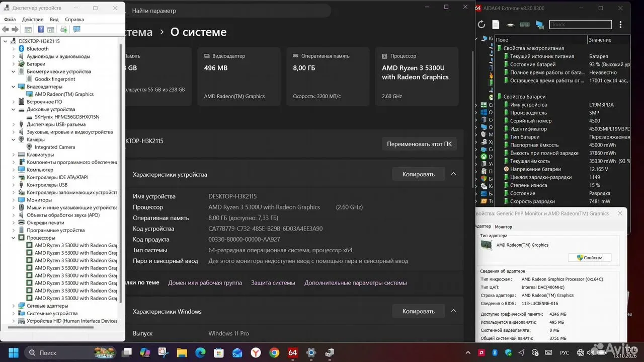
Task: Expand Bluetooth node in Device Manager
Action: pyautogui.click(x=14, y=49)
